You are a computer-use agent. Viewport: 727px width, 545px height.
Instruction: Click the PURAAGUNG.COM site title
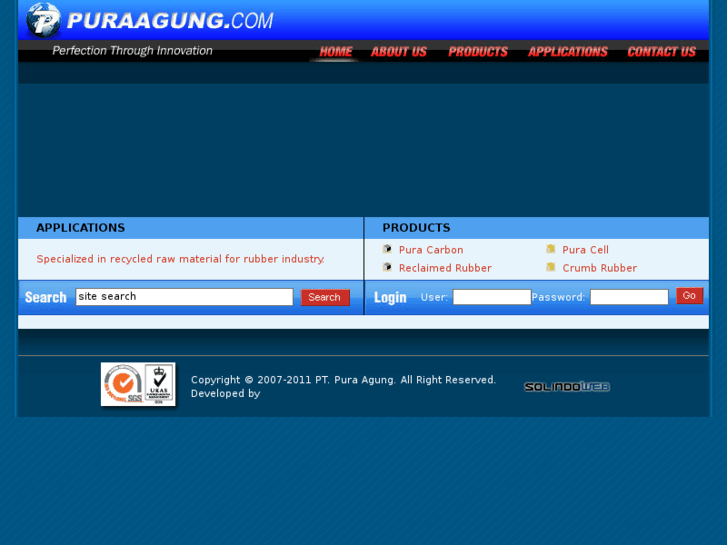170,21
